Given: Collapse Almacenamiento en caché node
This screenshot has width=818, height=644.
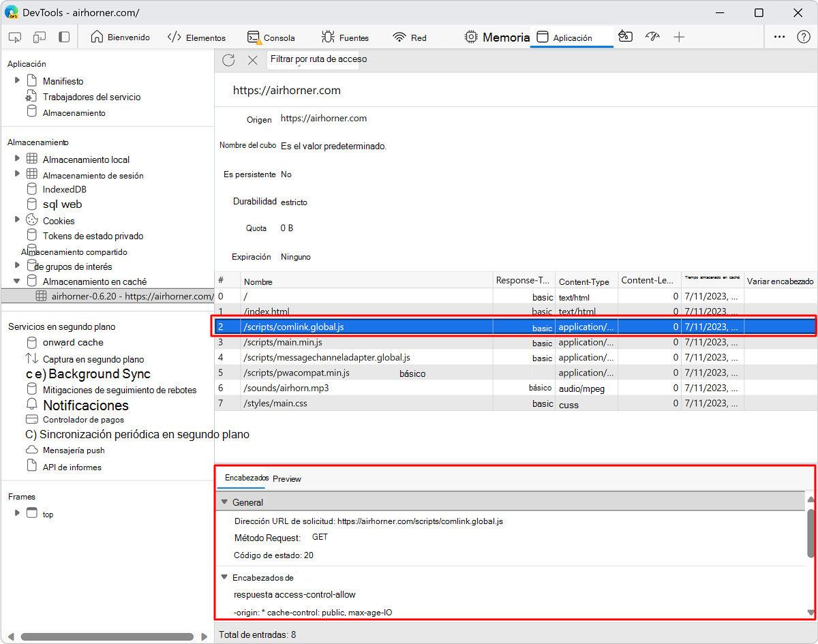Looking at the screenshot, I should click(17, 281).
